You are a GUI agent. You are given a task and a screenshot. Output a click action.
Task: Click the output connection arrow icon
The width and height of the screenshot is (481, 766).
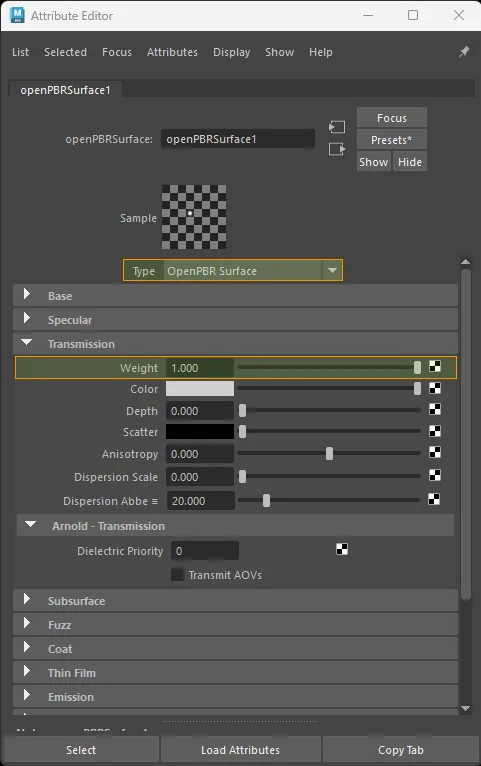(x=337, y=149)
